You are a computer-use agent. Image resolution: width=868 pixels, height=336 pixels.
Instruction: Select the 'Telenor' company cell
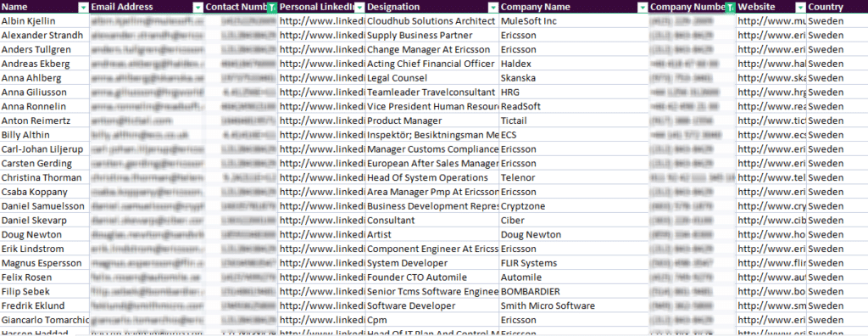(x=574, y=177)
